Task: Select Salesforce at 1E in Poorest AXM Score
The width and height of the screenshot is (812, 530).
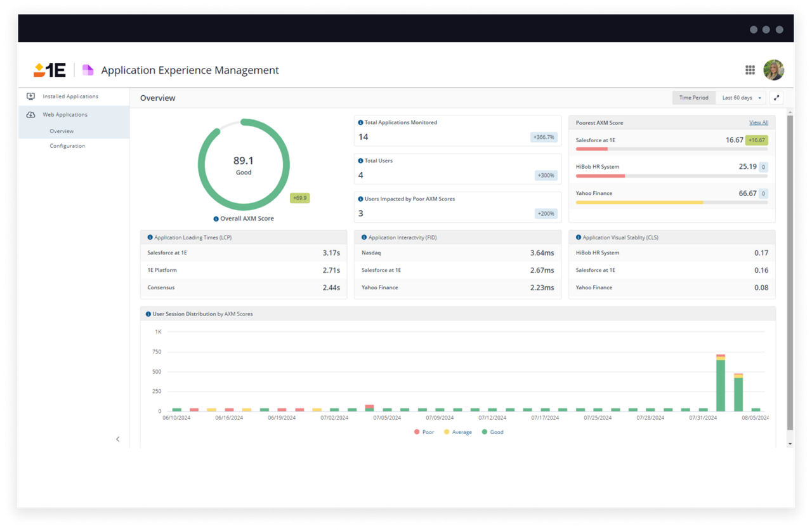Action: click(x=596, y=140)
